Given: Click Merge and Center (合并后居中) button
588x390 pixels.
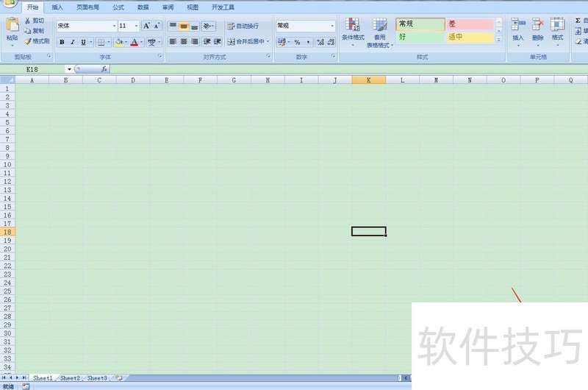Looking at the screenshot, I should coord(247,42).
